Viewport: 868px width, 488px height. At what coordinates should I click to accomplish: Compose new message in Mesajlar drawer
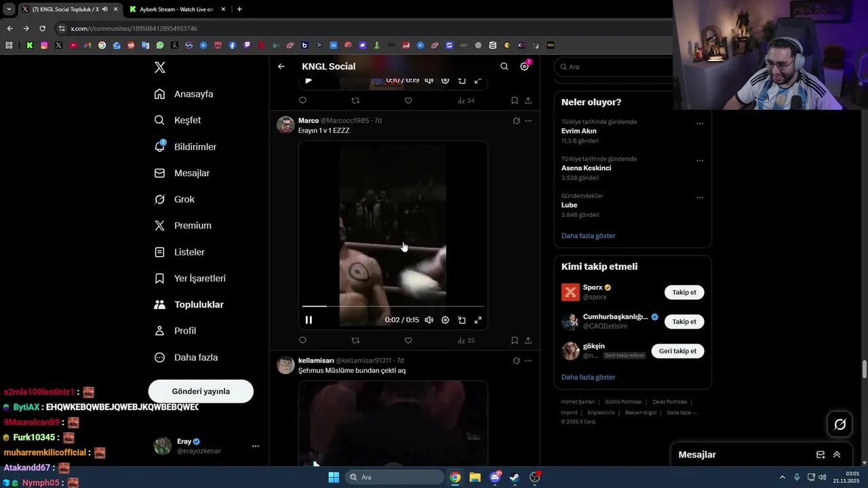pyautogui.click(x=821, y=455)
